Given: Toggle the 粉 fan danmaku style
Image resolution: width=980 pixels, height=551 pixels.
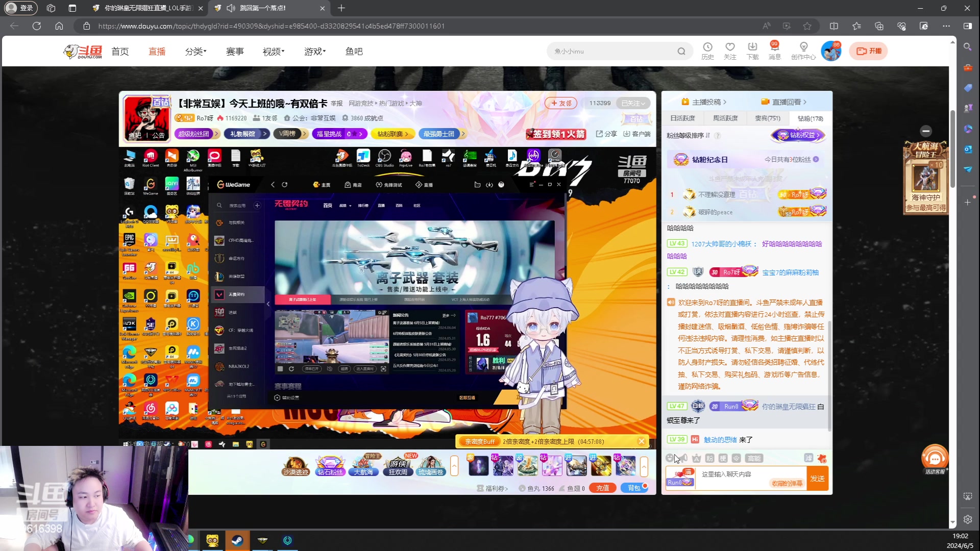Looking at the screenshot, I should click(x=710, y=458).
